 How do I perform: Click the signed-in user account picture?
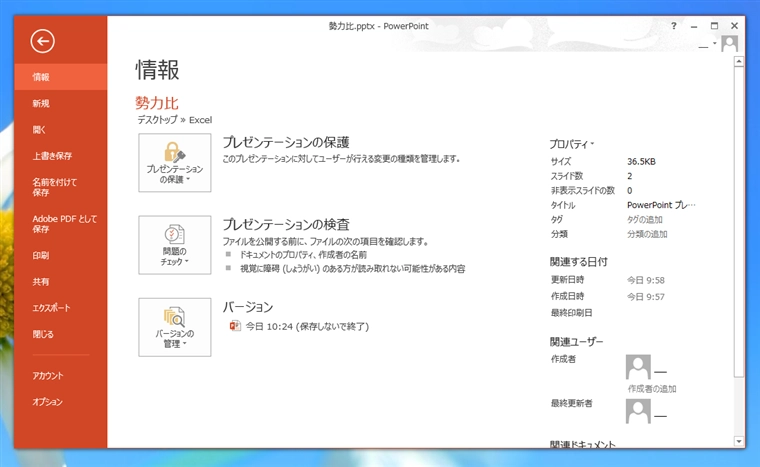(730, 44)
